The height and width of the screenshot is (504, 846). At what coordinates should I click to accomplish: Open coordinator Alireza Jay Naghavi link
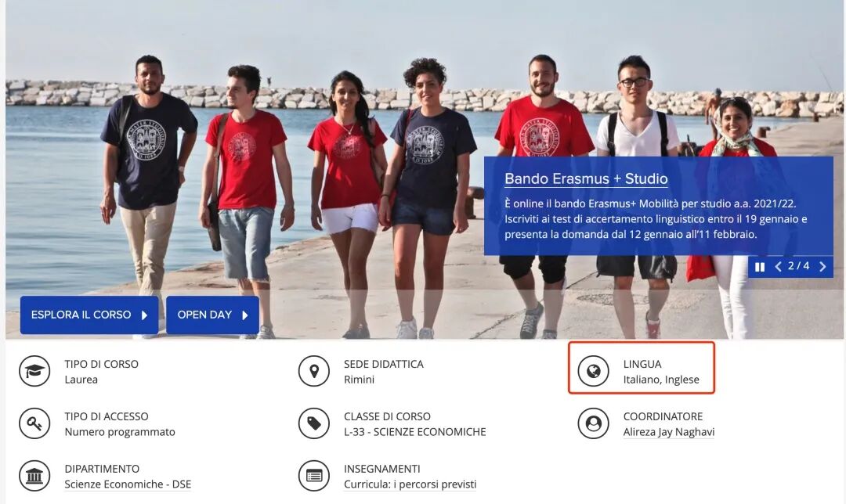[x=668, y=432]
